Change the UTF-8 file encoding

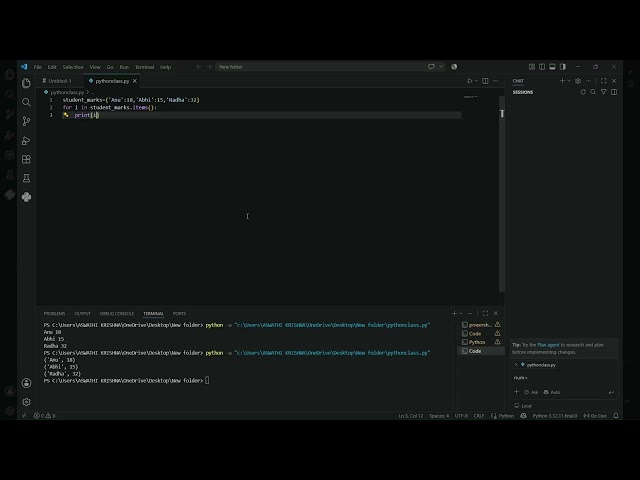[461, 416]
